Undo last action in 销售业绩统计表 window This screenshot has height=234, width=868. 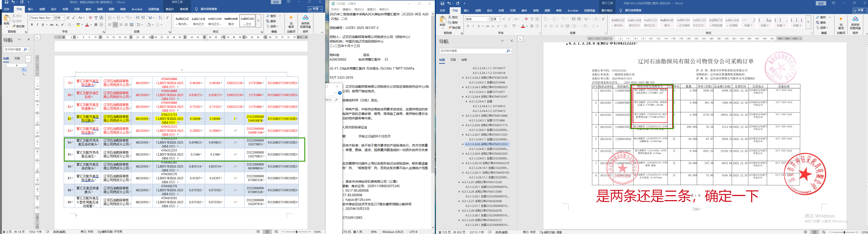coord(13,2)
